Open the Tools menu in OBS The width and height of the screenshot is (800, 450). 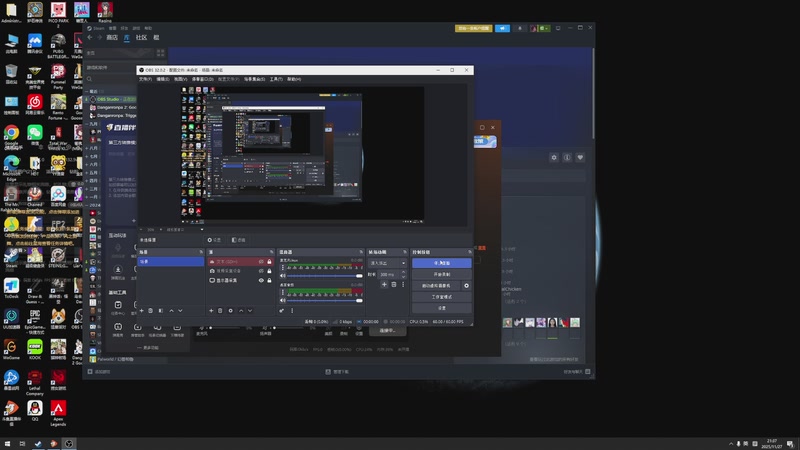click(x=276, y=79)
